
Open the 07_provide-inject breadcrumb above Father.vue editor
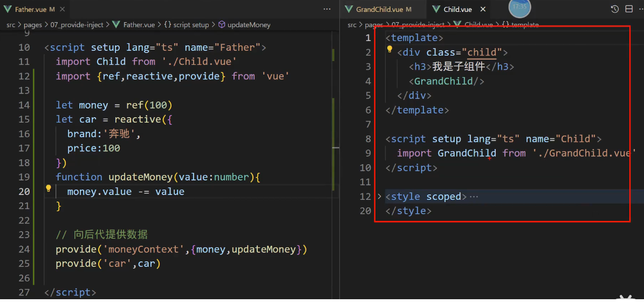77,25
